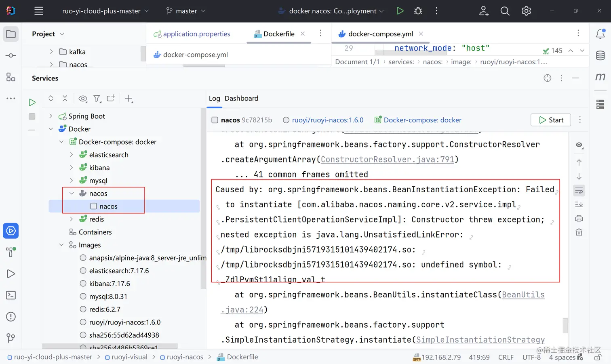The width and height of the screenshot is (611, 364).
Task: Print the log output icon
Action: (x=579, y=219)
